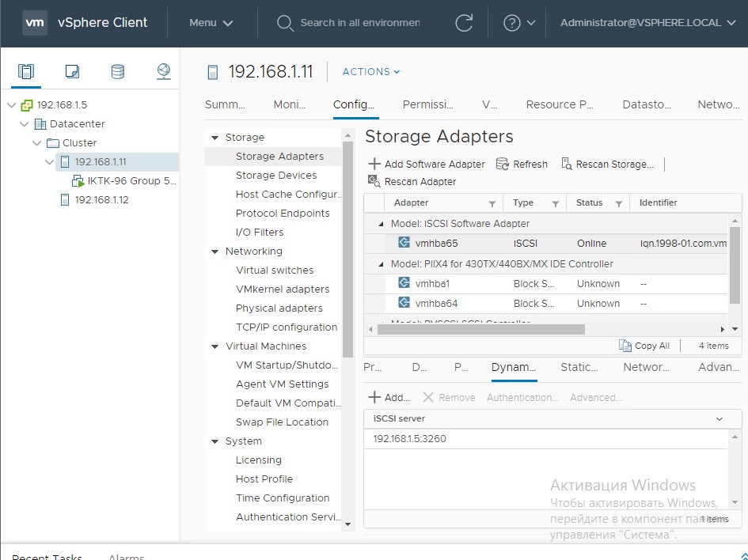Collapse the iSCSI Software Adapter model group
Screen dimensions: 748x560
pos(381,224)
